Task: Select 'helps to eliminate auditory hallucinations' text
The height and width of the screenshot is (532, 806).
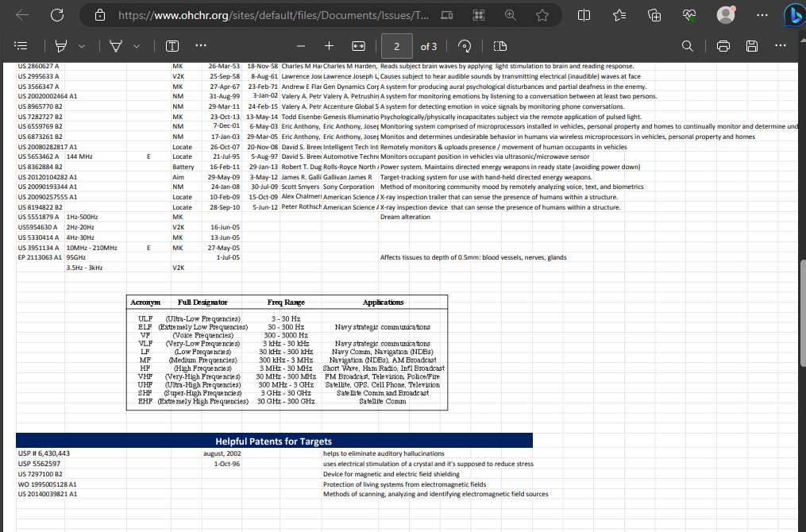Action: click(384, 453)
